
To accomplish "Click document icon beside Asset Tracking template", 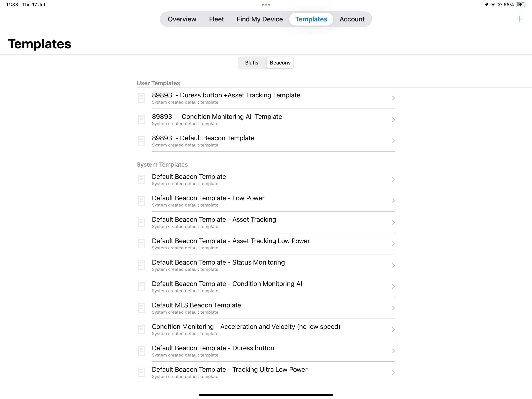I will [x=141, y=222].
